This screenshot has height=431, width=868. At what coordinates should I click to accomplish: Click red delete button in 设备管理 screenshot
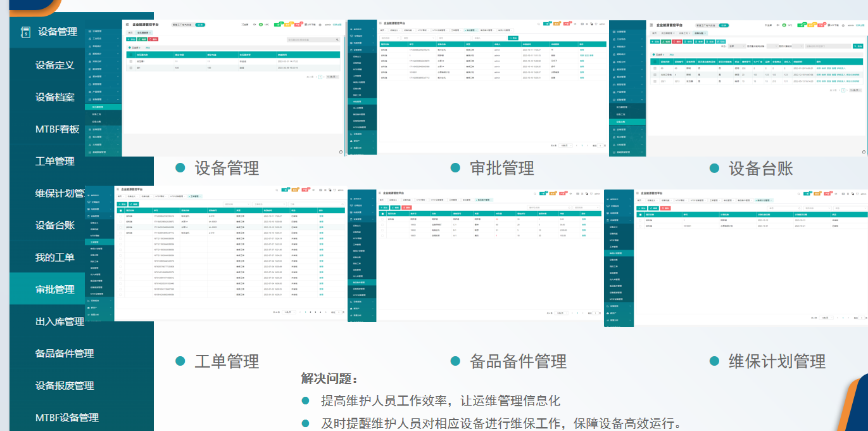coord(154,39)
